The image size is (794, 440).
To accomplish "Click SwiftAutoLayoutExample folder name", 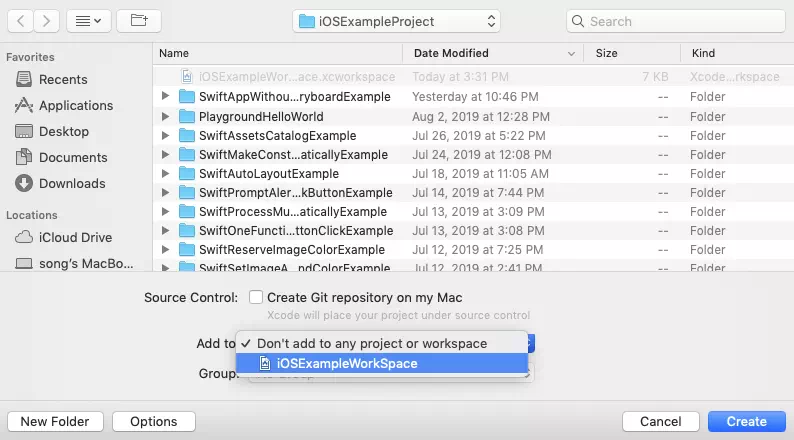I will 269,174.
